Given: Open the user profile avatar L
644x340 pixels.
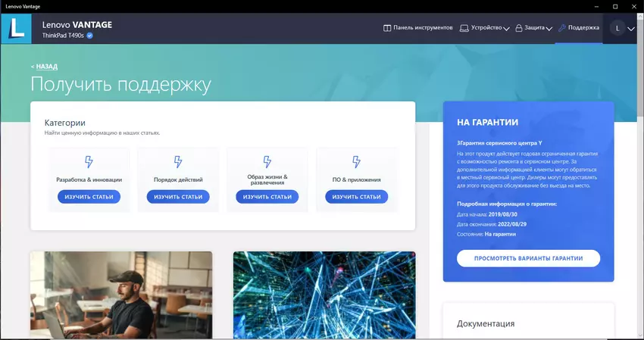Looking at the screenshot, I should point(617,28).
